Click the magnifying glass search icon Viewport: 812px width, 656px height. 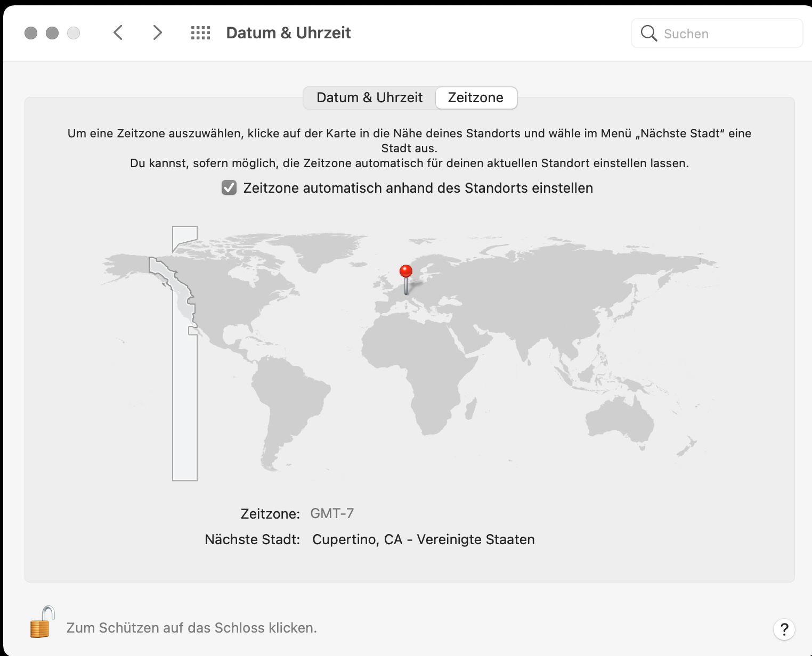(648, 33)
